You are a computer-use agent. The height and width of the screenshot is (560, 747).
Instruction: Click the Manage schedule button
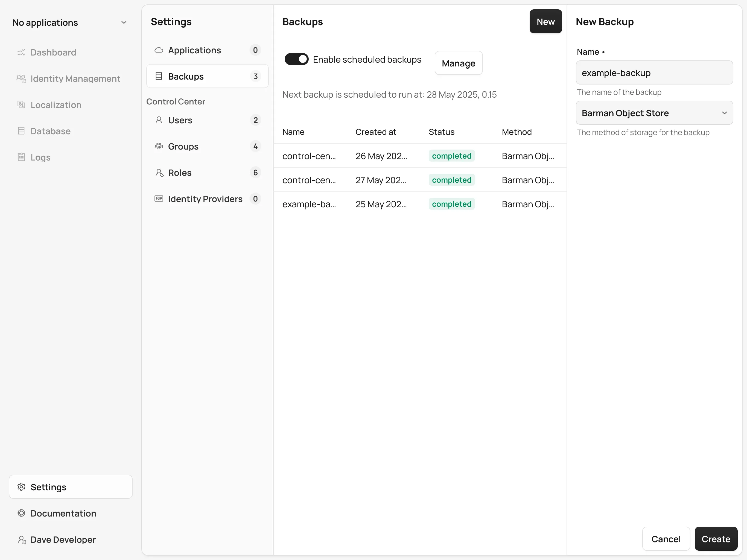[x=458, y=63]
